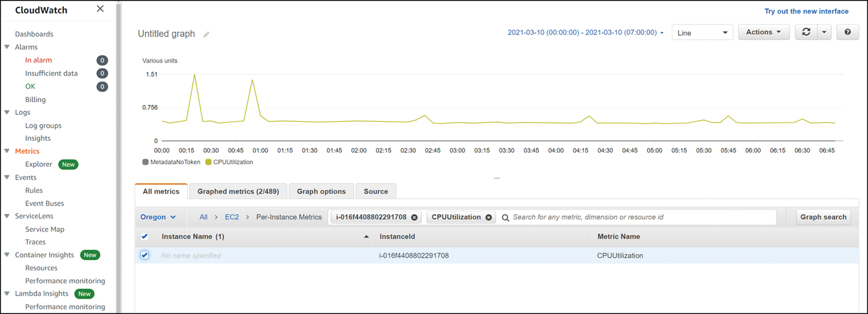Image resolution: width=868 pixels, height=314 pixels.
Task: Collapse the Lambda Insights section
Action: [x=7, y=294]
